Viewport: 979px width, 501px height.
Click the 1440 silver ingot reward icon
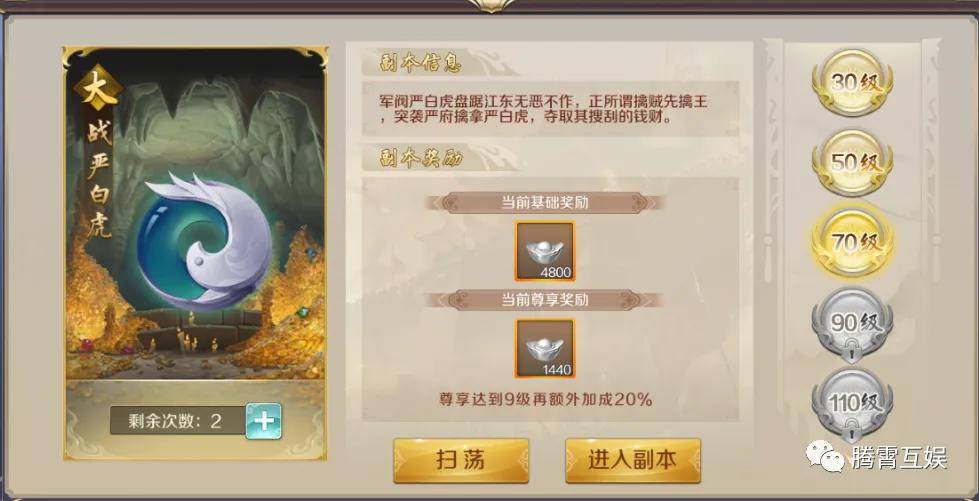pyautogui.click(x=545, y=349)
